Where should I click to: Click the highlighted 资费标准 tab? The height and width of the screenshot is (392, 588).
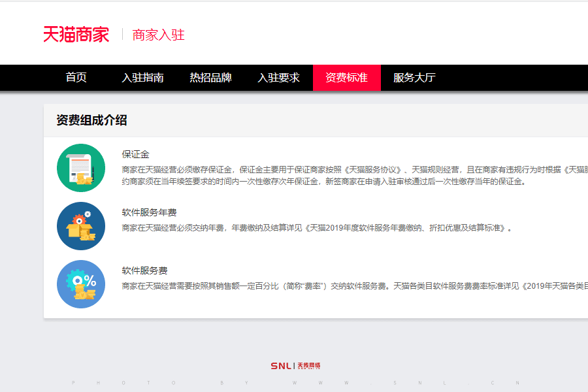[x=346, y=77]
